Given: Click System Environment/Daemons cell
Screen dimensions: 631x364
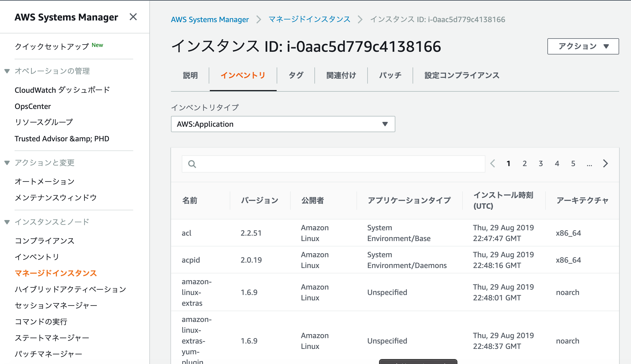Looking at the screenshot, I should point(407,260).
